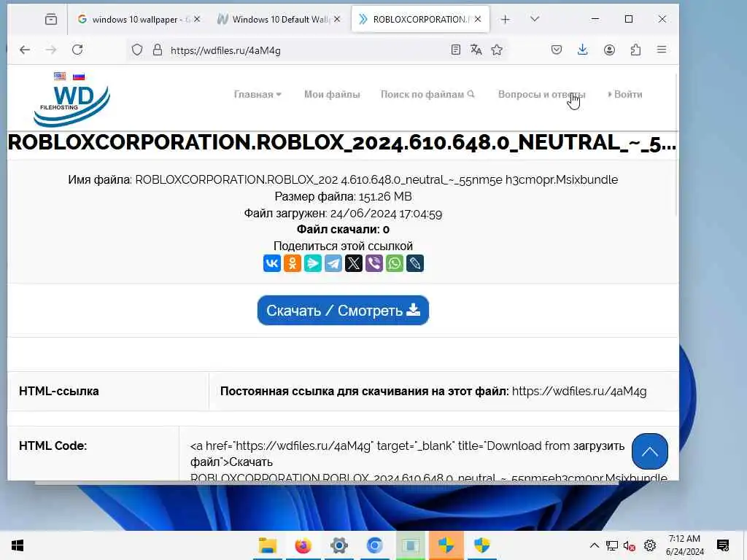Viewport: 747px width, 560px height.
Task: Open the Extensions puzzle icon
Action: (x=635, y=50)
